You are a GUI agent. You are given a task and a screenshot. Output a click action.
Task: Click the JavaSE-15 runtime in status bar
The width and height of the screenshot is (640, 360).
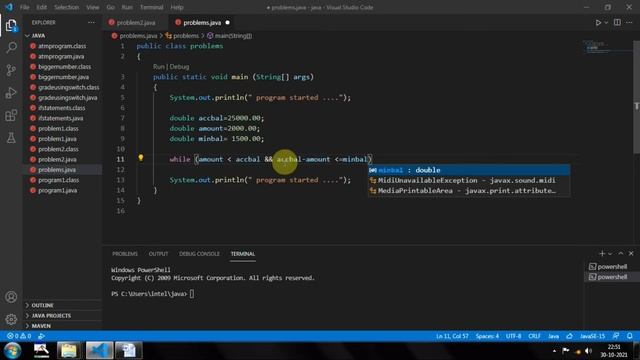(592, 336)
